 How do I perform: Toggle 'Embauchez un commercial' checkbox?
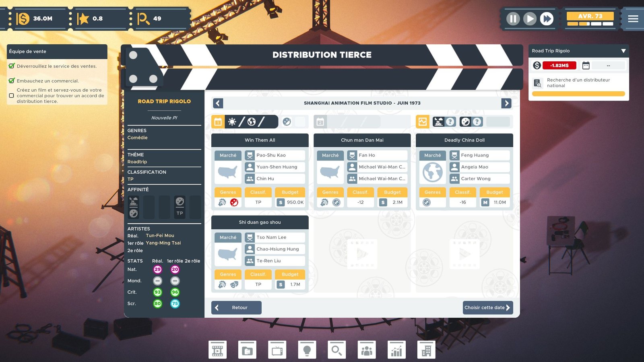[x=12, y=81]
